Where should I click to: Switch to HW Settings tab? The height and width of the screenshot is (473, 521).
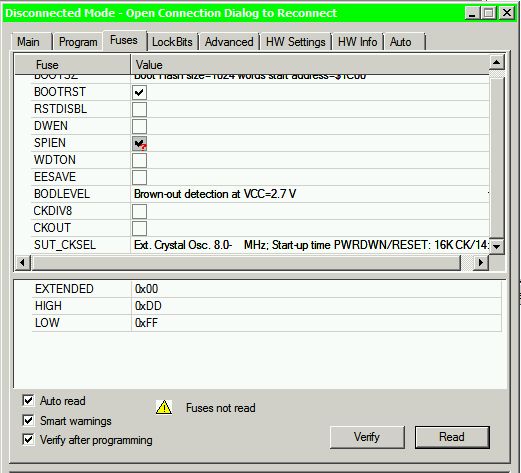296,42
